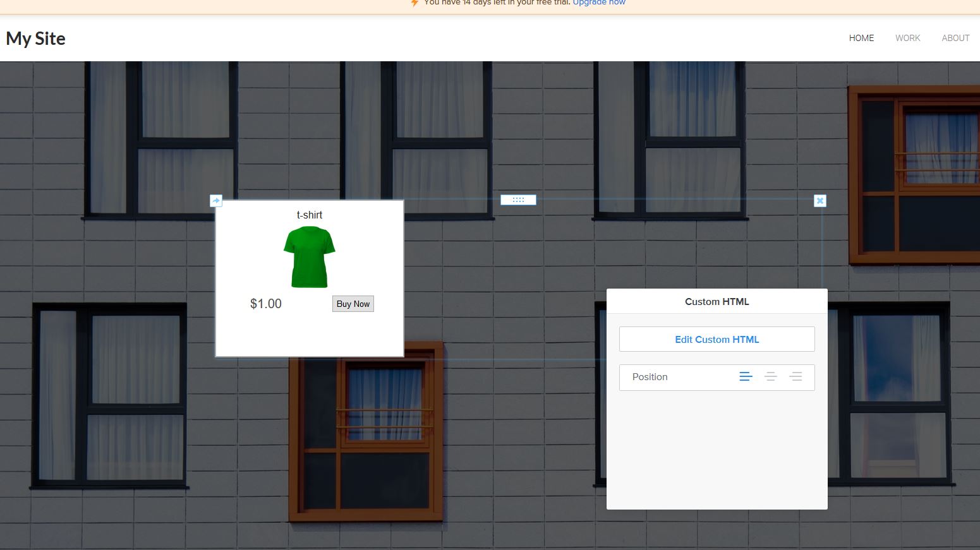Select center align position icon

point(771,377)
